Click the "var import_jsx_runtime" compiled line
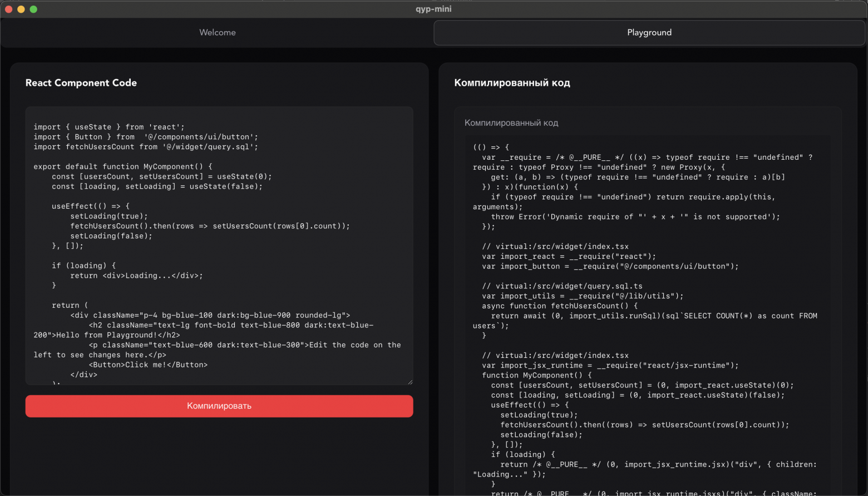This screenshot has width=868, height=496. [610, 366]
